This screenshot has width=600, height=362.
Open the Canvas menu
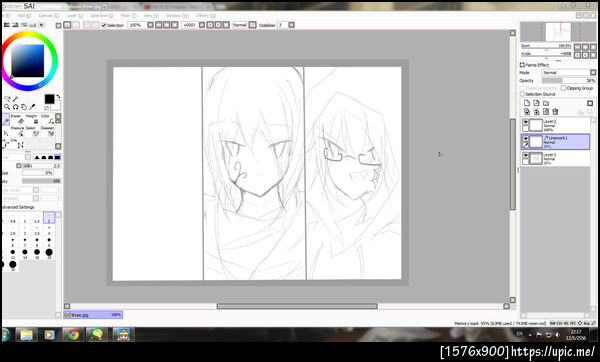(x=49, y=16)
